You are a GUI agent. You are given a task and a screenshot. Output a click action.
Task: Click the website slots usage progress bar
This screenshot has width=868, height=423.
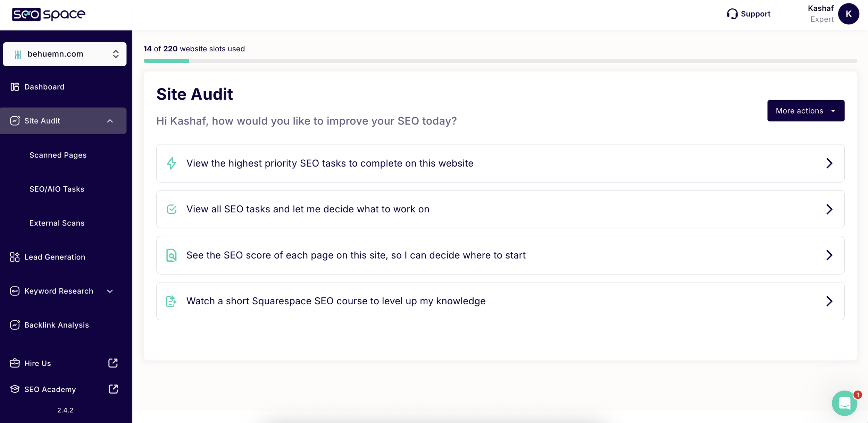(x=500, y=61)
